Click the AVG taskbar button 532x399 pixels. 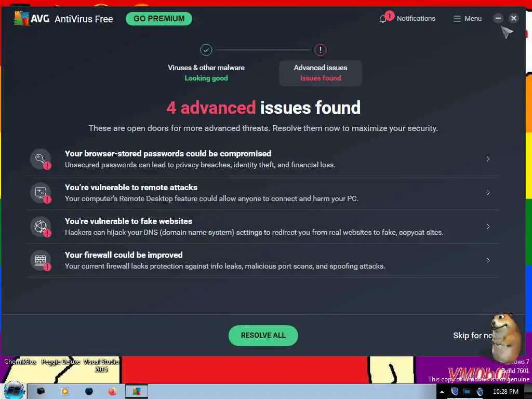(x=137, y=392)
